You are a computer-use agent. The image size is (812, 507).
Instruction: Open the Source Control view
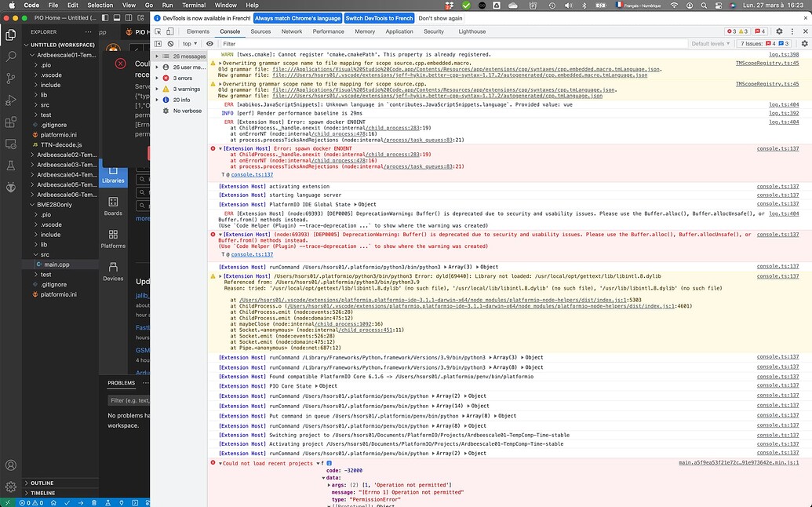point(11,78)
